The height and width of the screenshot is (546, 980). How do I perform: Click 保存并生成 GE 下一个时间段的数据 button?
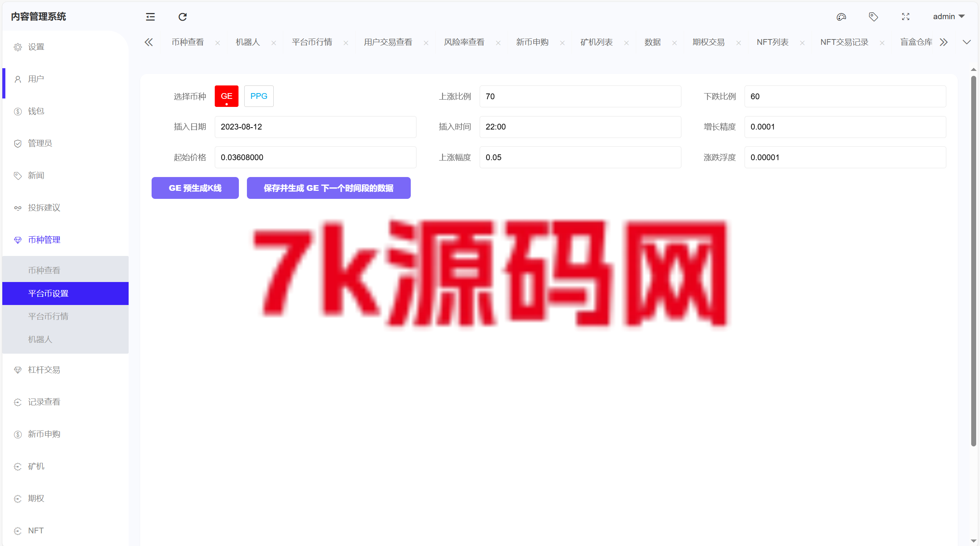point(328,188)
